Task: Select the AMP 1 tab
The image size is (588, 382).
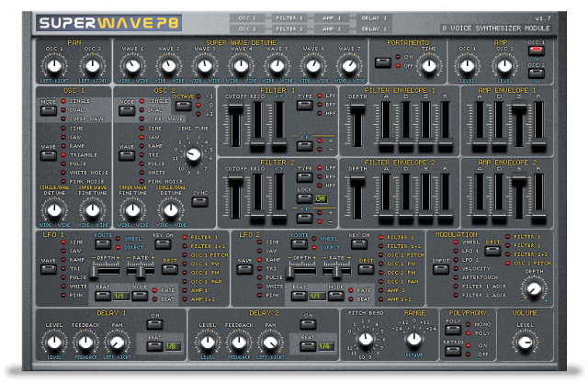Action: [x=332, y=18]
